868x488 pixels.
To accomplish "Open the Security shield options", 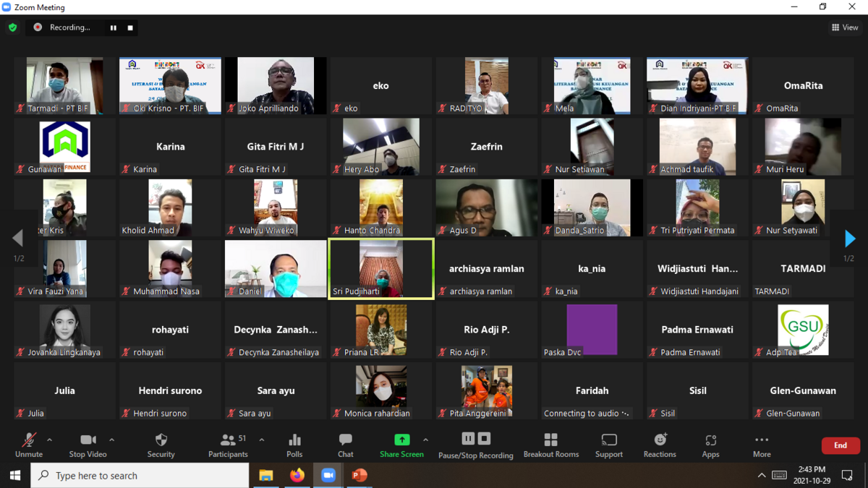I will [161, 445].
